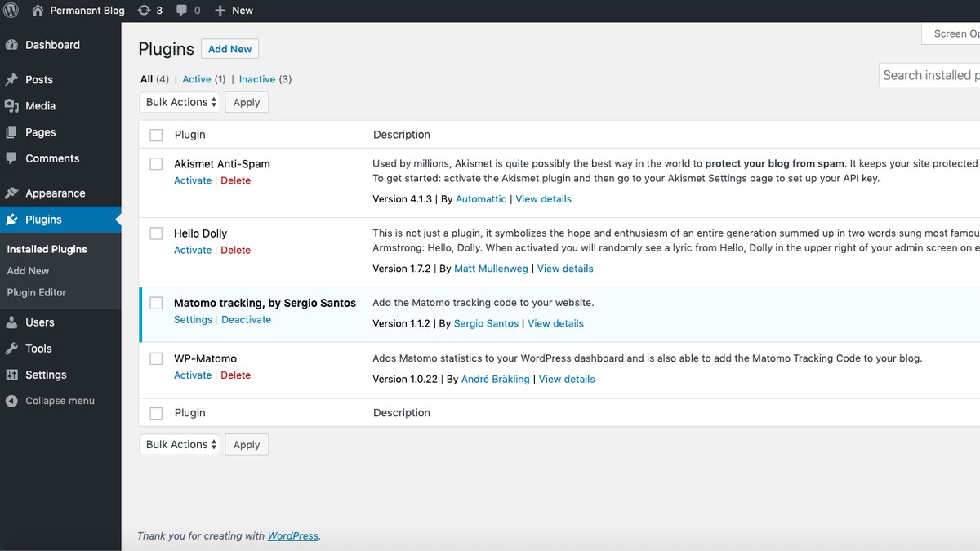Screen dimensions: 980x551
Task: Select the WP-Matomo checkbox
Action: 156,358
